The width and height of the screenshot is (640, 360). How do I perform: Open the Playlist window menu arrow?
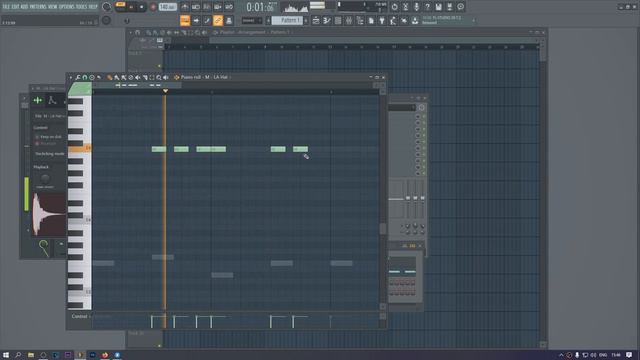131,32
